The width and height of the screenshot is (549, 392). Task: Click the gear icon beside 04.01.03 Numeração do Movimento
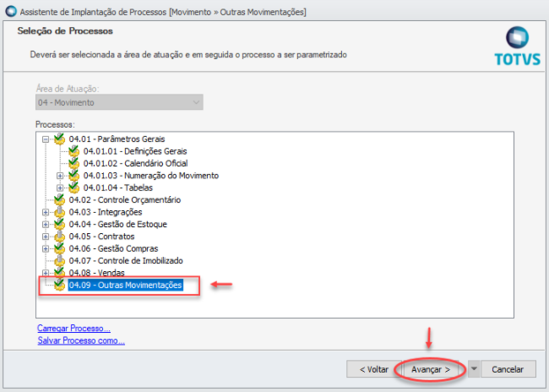tap(73, 176)
